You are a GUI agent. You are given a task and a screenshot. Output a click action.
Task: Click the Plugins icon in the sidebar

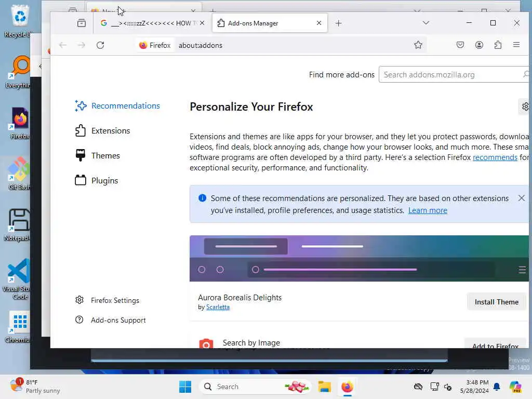(x=81, y=180)
